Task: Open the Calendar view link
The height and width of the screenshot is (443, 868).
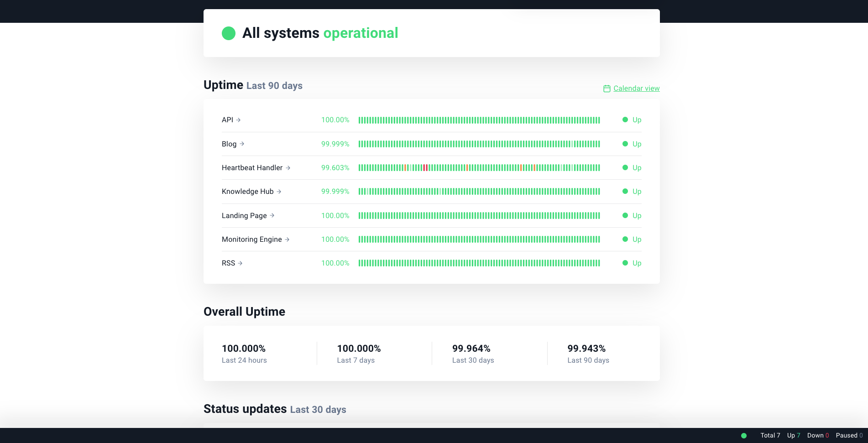Action: tap(636, 89)
